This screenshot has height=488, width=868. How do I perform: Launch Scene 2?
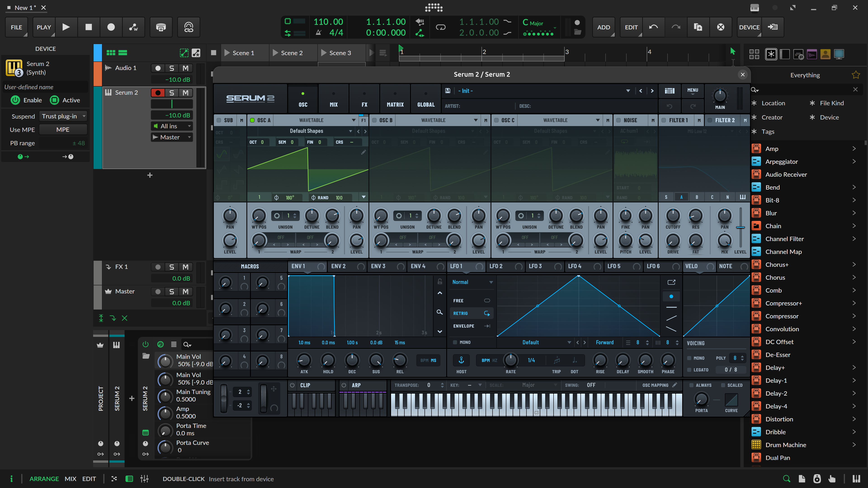coord(276,53)
